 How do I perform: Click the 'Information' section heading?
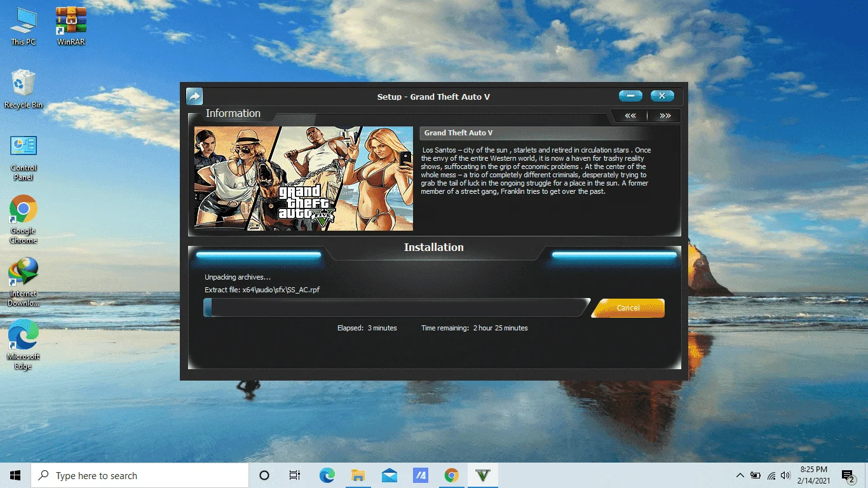click(233, 113)
